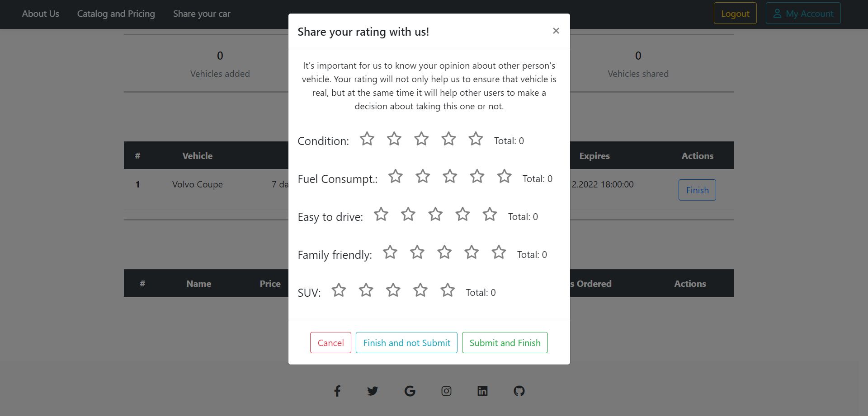The image size is (868, 416).
Task: Rate Condition with five stars
Action: tap(476, 139)
